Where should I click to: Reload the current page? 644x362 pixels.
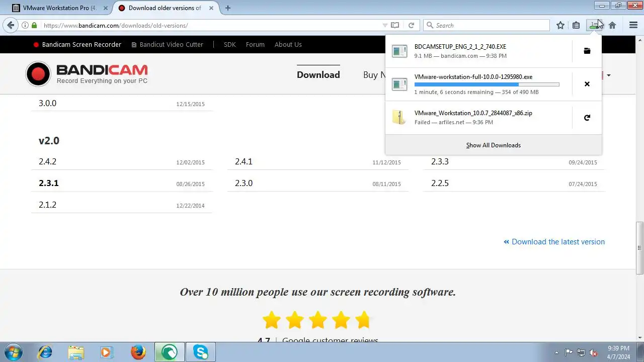pyautogui.click(x=411, y=25)
